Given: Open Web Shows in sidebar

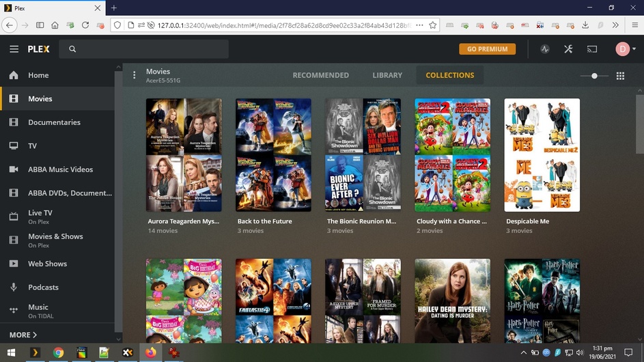Looking at the screenshot, I should (x=57, y=264).
